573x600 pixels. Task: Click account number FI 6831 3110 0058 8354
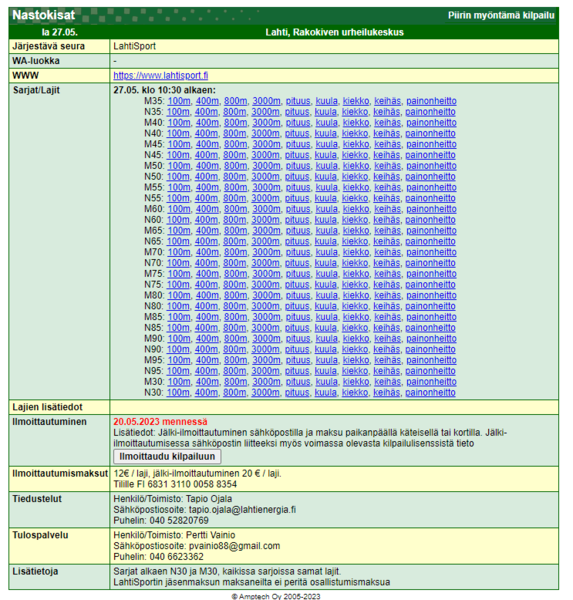click(187, 484)
